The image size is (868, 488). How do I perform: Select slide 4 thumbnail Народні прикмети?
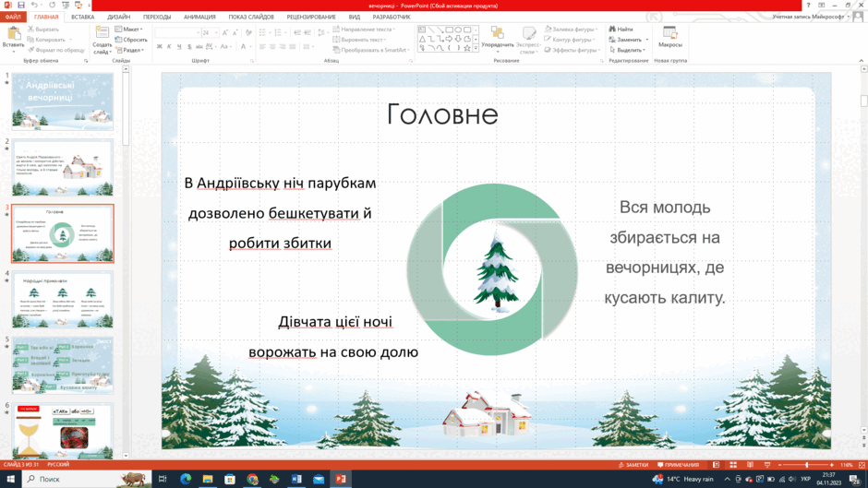pyautogui.click(x=63, y=300)
